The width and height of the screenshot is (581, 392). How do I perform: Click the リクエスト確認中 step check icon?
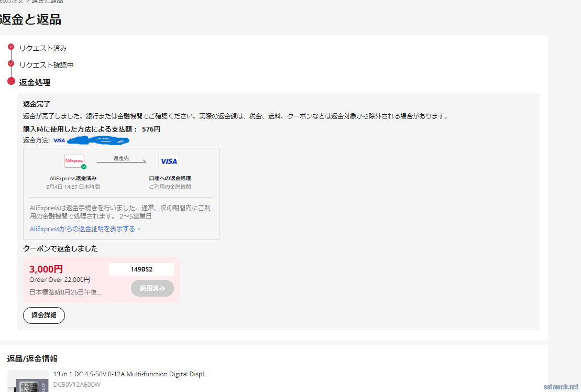point(11,63)
